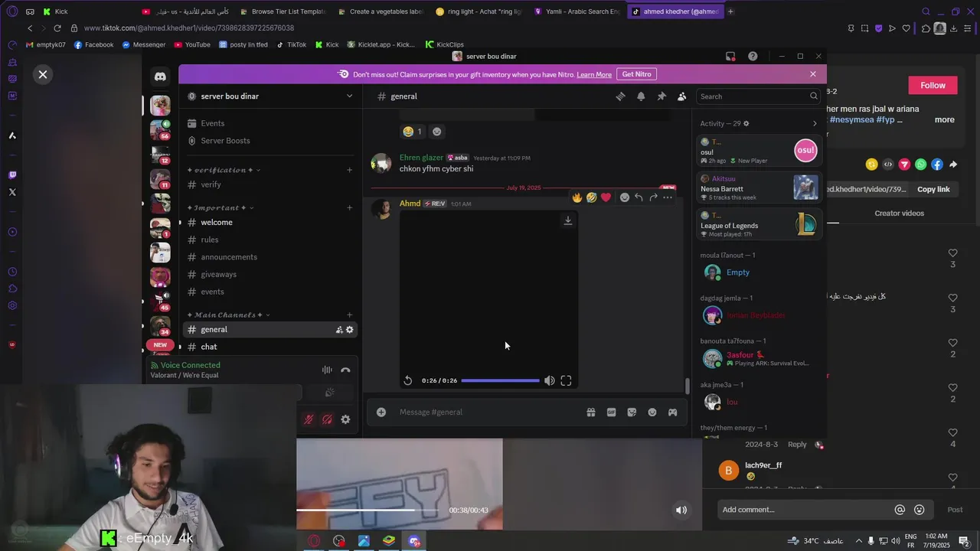Disconnect from voice channel phone icon
Image resolution: width=980 pixels, height=551 pixels.
point(345,370)
